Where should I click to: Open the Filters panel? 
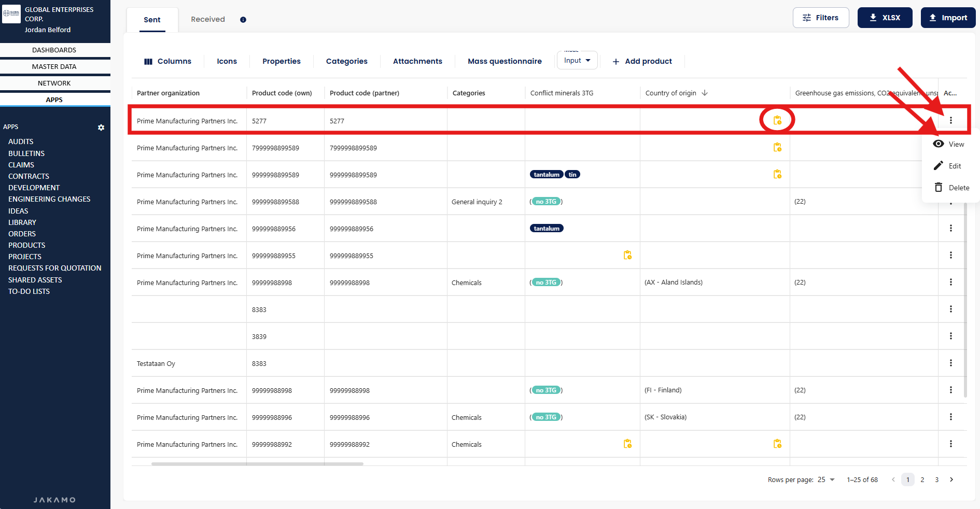(x=820, y=18)
